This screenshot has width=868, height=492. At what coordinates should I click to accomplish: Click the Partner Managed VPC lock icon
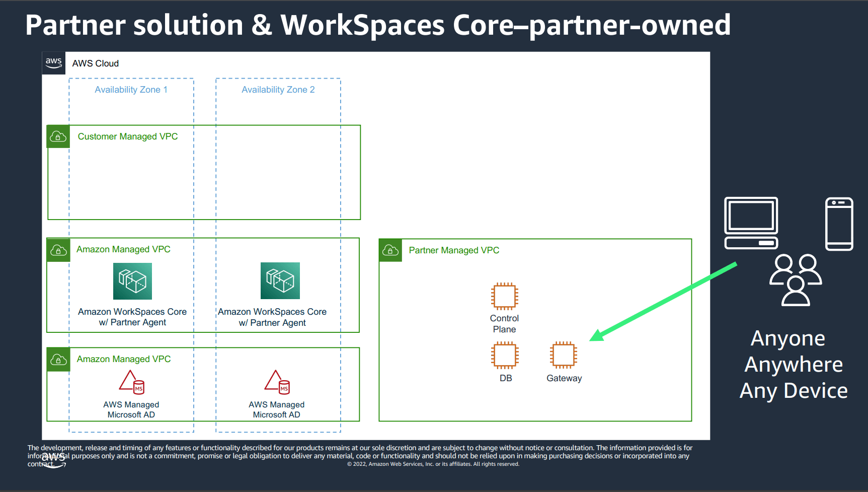390,250
